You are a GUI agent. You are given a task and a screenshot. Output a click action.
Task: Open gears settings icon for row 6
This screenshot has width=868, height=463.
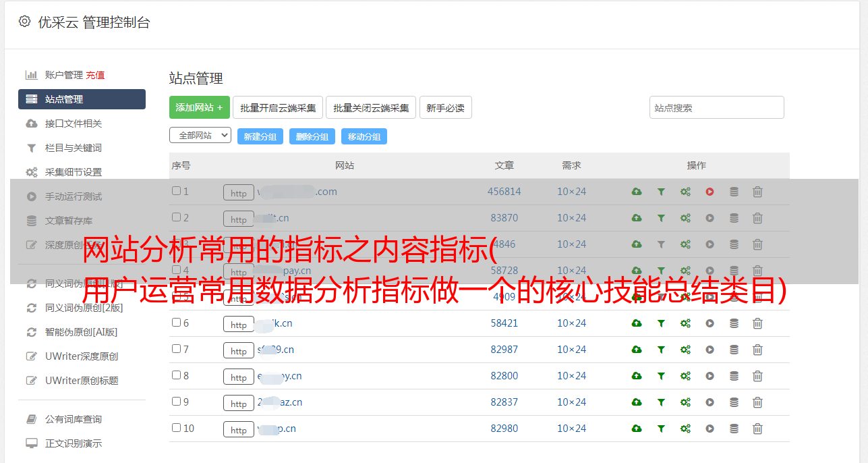click(685, 323)
